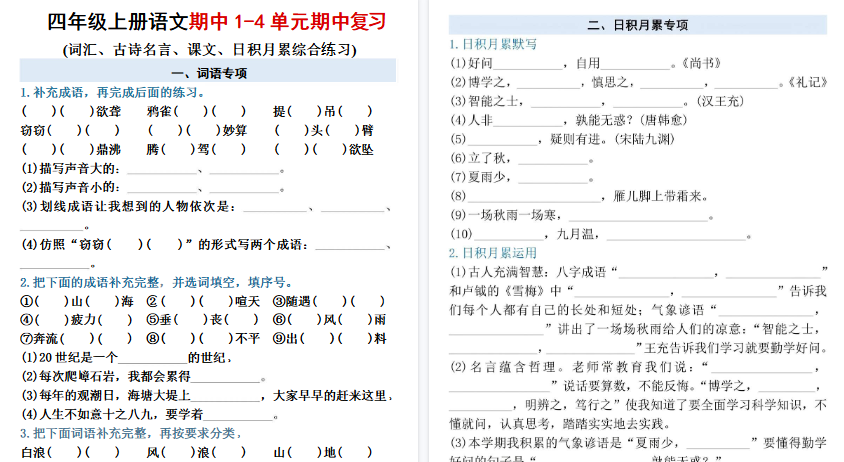The image size is (844, 462).
Task: Click the line (2)描写声音小的
Action: pos(153,187)
